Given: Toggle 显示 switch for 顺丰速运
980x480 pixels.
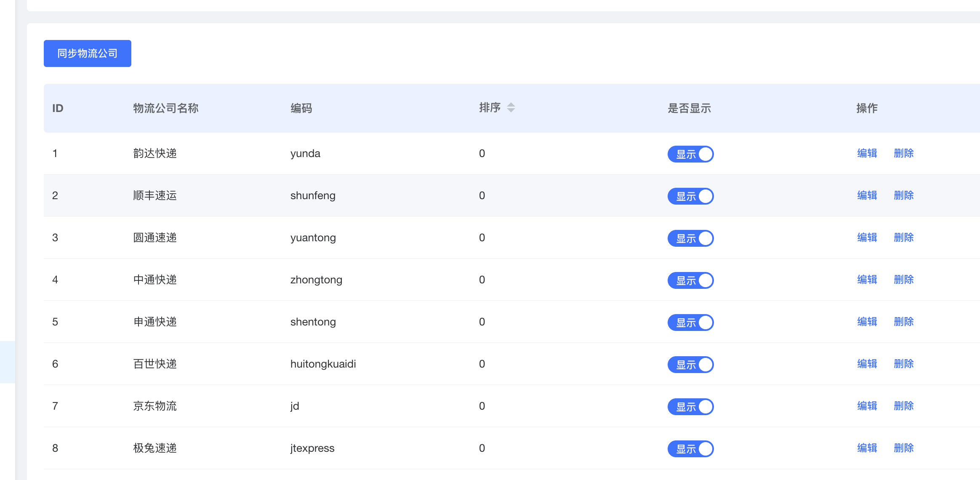Looking at the screenshot, I should [x=690, y=196].
